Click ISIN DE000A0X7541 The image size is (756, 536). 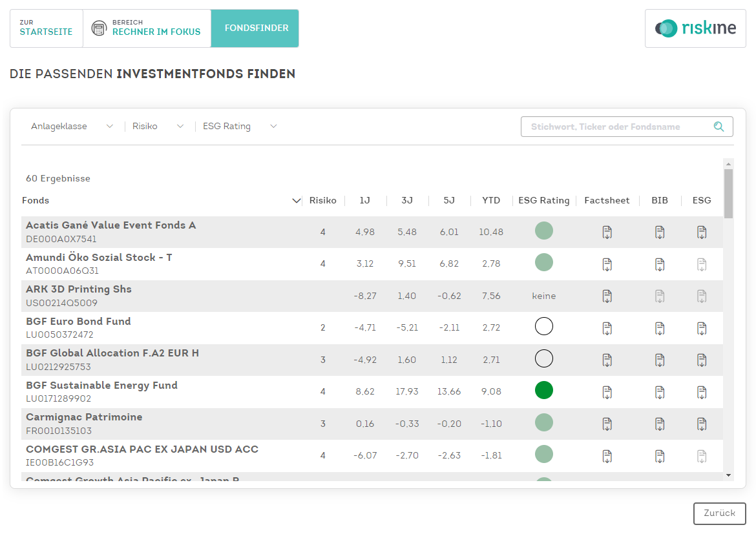[61, 239]
